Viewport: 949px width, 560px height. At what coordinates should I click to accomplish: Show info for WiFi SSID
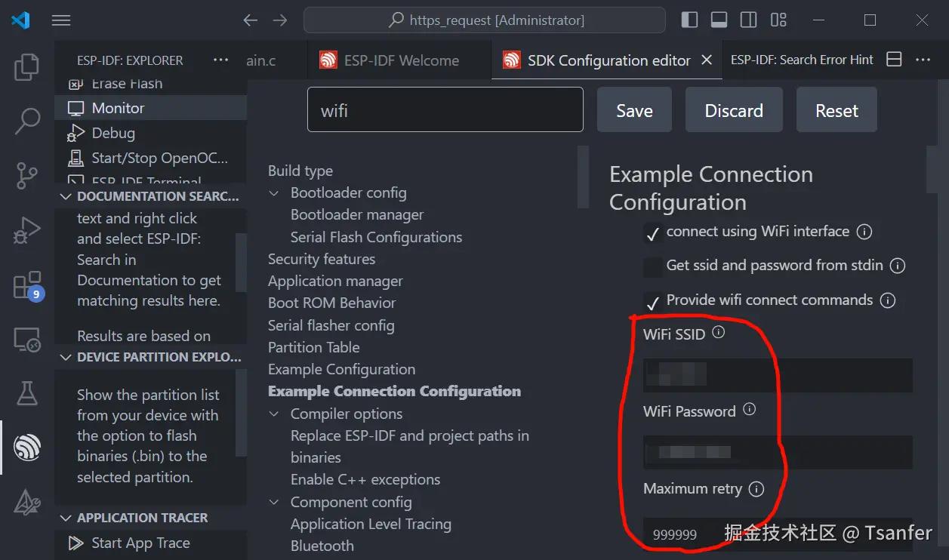click(719, 332)
